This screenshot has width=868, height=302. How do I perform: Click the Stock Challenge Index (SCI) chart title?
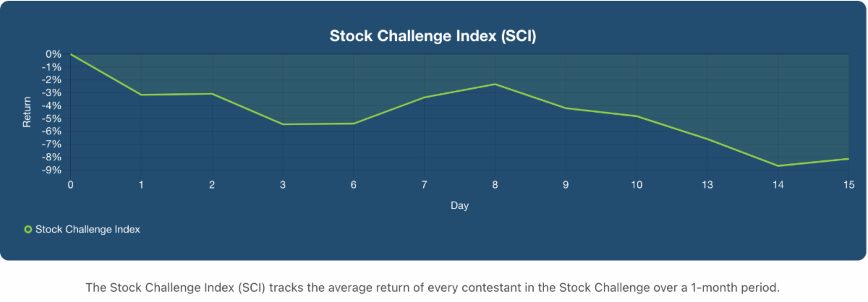coord(433,35)
